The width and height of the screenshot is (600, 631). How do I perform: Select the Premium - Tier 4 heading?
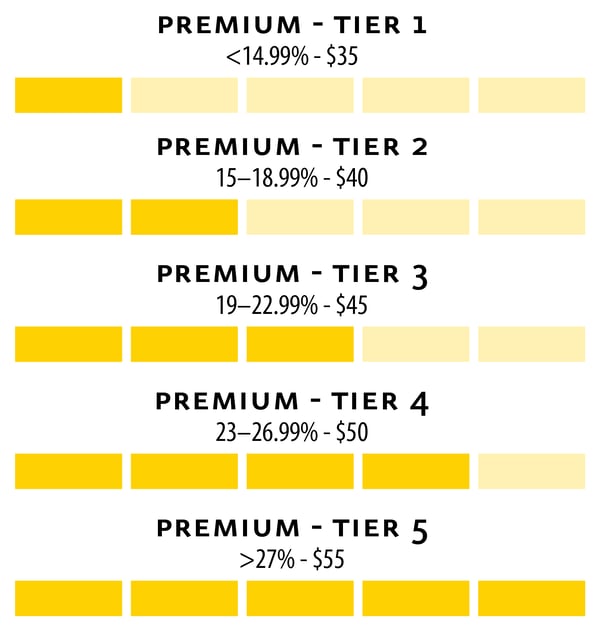(292, 402)
